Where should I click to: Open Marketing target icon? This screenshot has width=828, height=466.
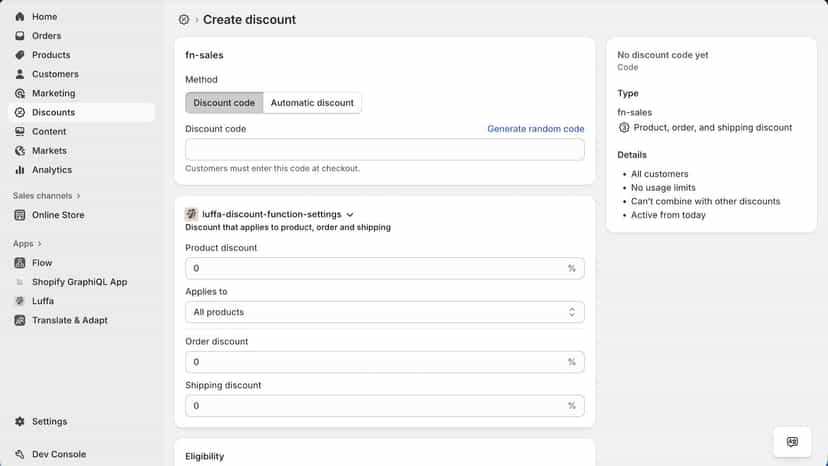20,93
